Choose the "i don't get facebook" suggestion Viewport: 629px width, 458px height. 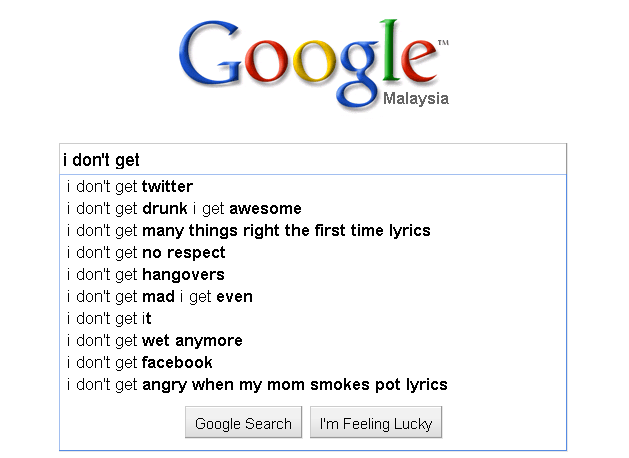313,363
